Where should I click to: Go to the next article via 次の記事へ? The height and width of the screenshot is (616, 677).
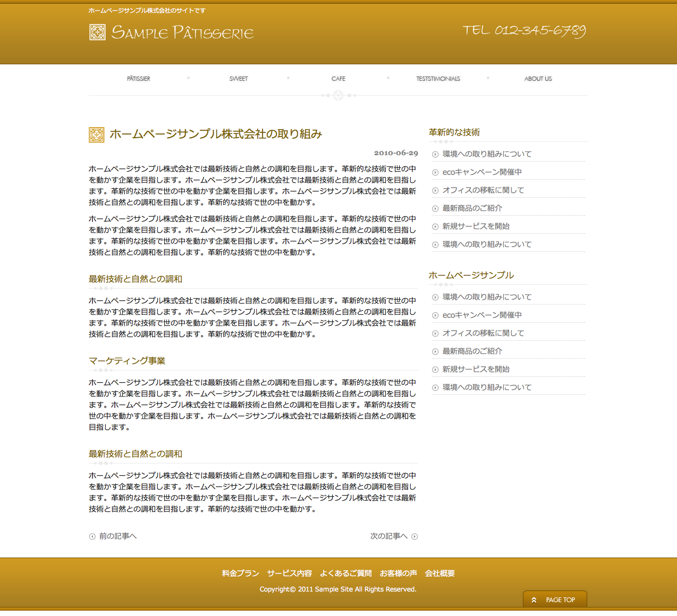(388, 536)
